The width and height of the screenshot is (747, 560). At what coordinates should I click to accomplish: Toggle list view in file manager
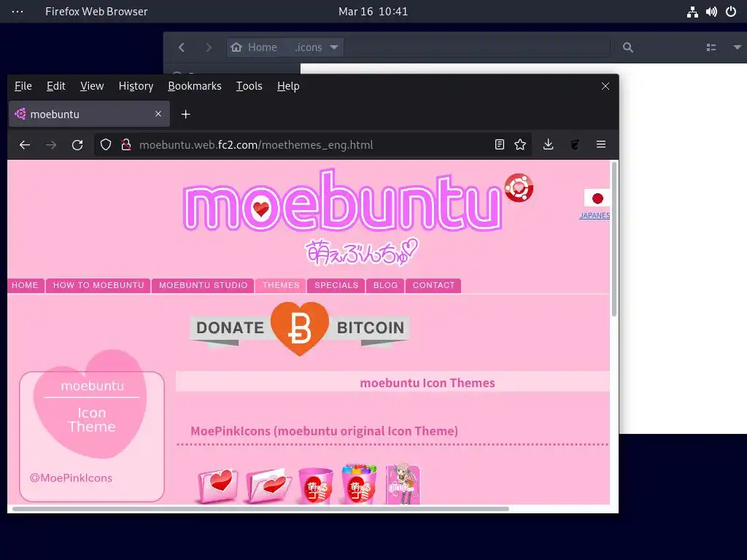[x=711, y=47]
